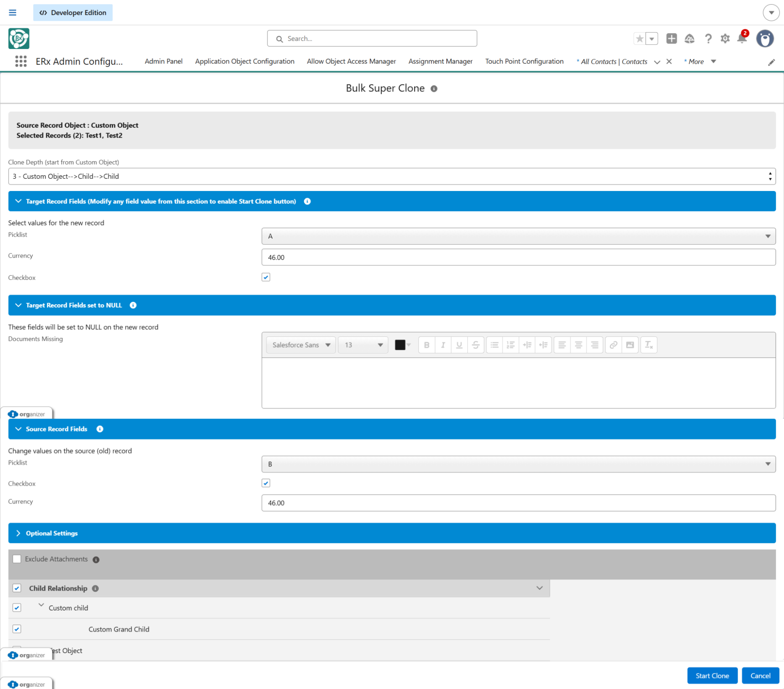Show info tooltip for Source Record Fields
The image size is (784, 689).
click(100, 429)
